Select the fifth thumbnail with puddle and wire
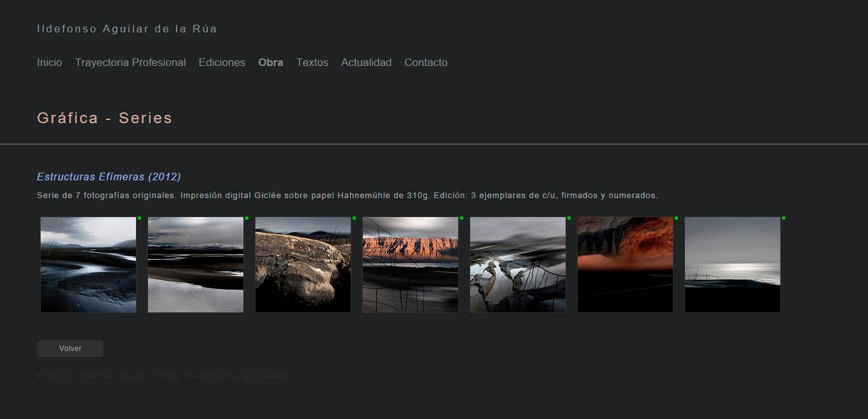Image resolution: width=868 pixels, height=419 pixels. [x=518, y=265]
